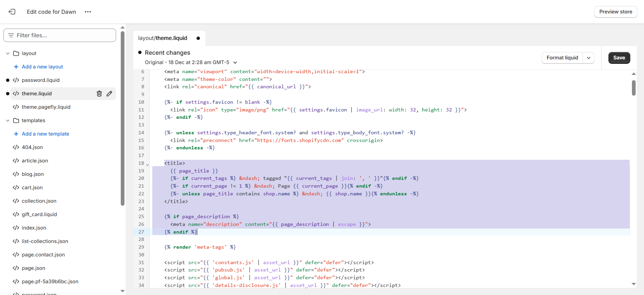Click the Format liquid button
The width and height of the screenshot is (644, 295).
coord(562,58)
